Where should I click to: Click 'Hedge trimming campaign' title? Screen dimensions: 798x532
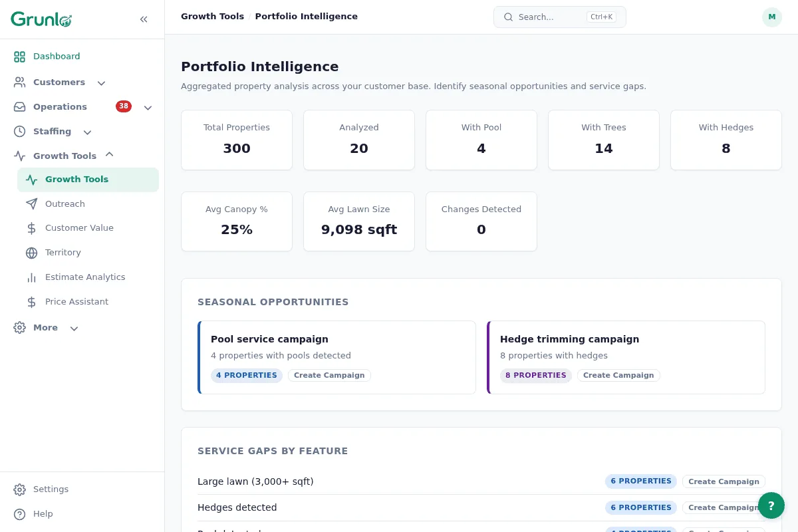pyautogui.click(x=569, y=339)
